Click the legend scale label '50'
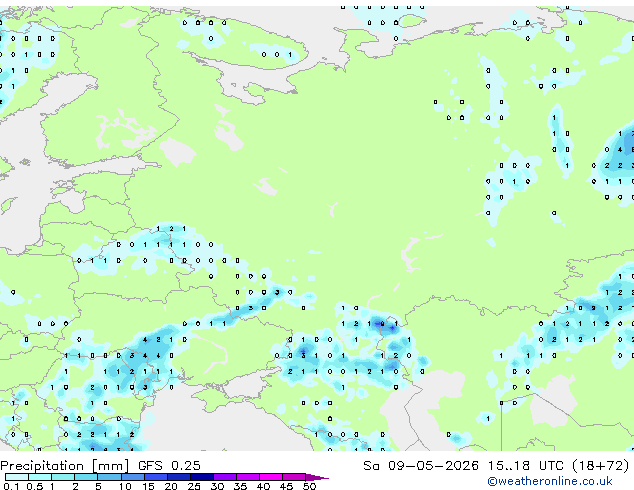Viewport: 634px width, 490px height. coord(310,486)
